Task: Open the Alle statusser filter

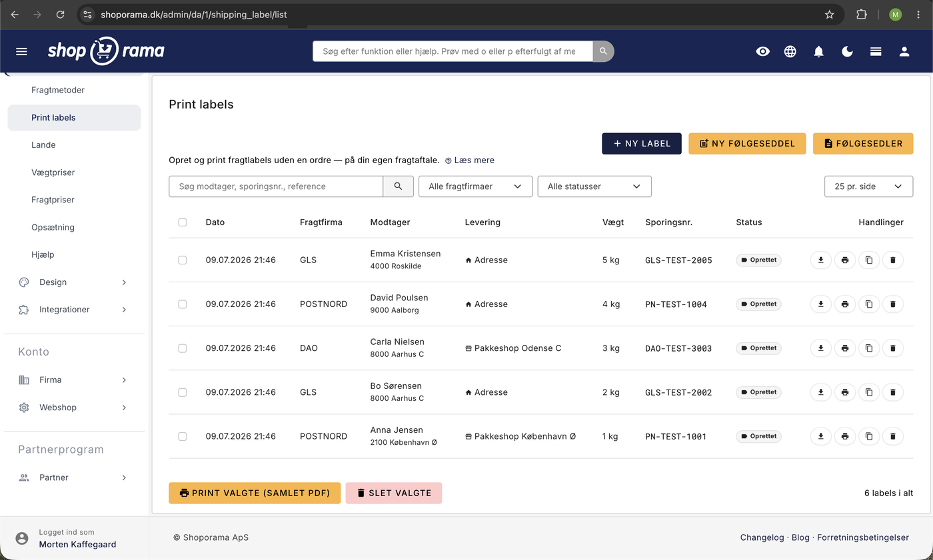Action: [594, 186]
